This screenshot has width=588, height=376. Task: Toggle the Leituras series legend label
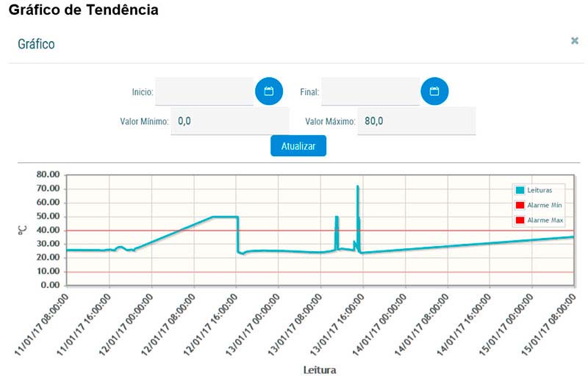point(545,190)
